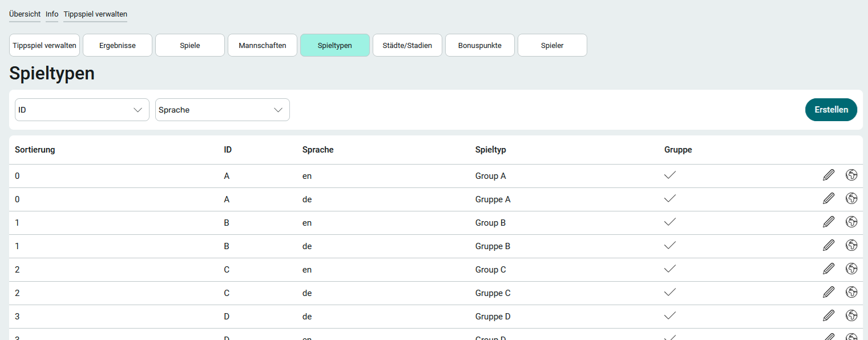Screen dimensions: 868x340
Task: Click globe icon for Gruppe A row
Action: [851, 198]
